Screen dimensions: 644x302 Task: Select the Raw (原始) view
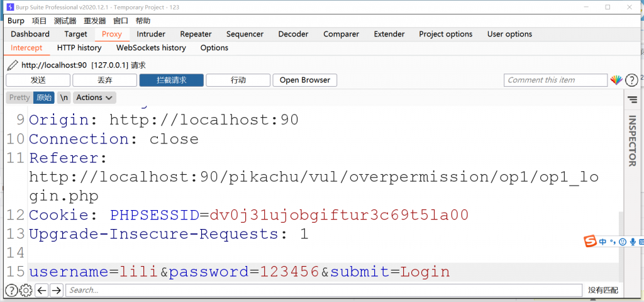[44, 98]
